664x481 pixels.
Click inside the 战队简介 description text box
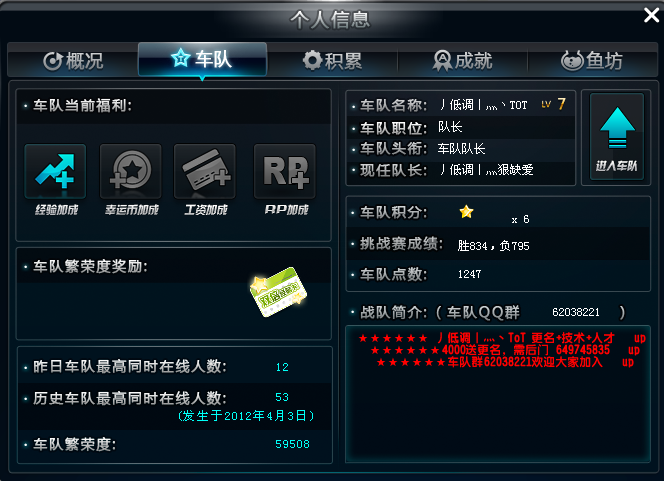pyautogui.click(x=498, y=394)
